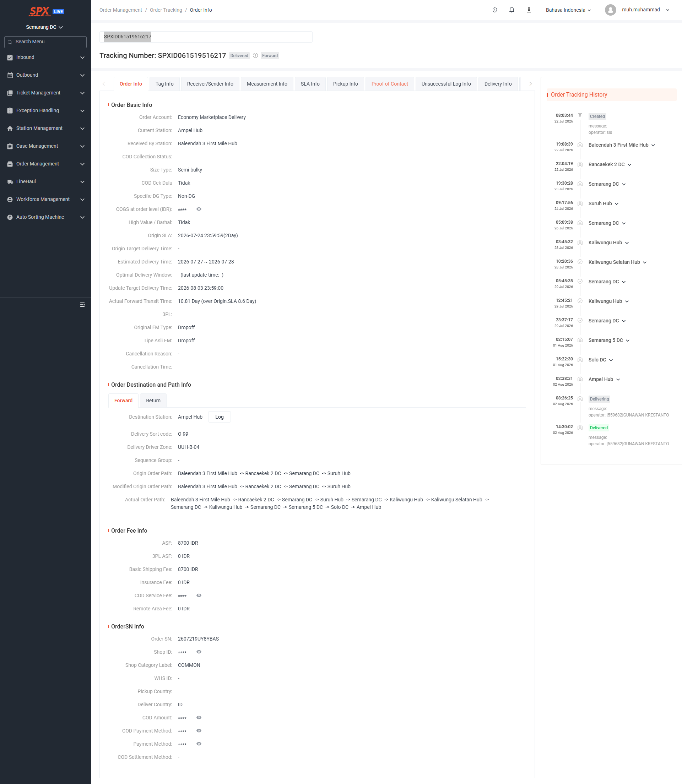
Task: Click the Kaliwungu Selatan Hub check icon
Action: (x=580, y=262)
